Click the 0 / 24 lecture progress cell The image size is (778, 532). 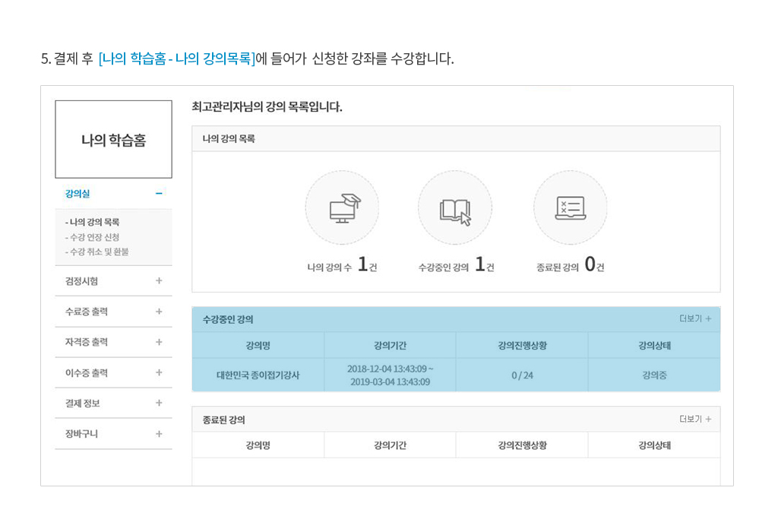tap(522, 375)
